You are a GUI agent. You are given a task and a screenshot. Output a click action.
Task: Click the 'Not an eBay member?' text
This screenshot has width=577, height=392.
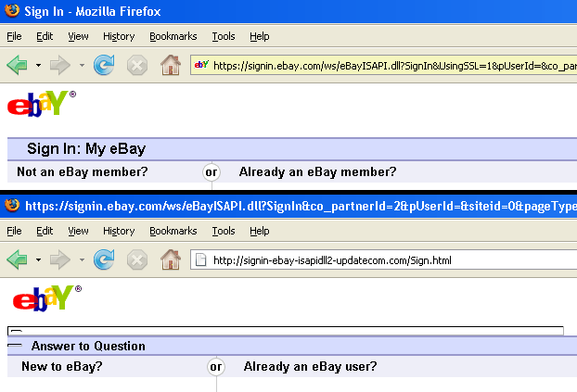pyautogui.click(x=83, y=171)
